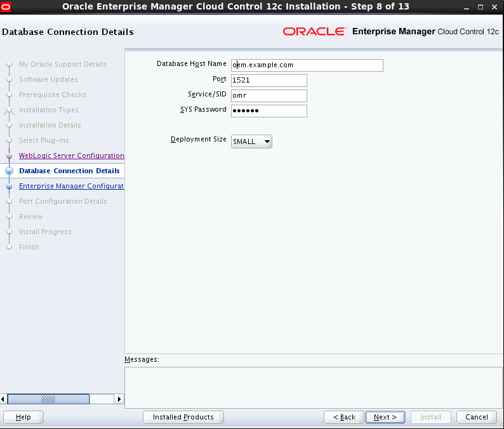Minimize the installer window

click(x=467, y=7)
